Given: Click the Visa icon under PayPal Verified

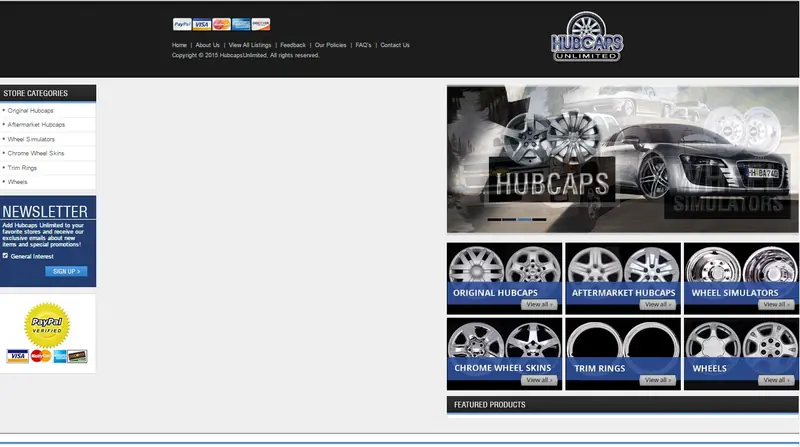Looking at the screenshot, I should click(17, 356).
